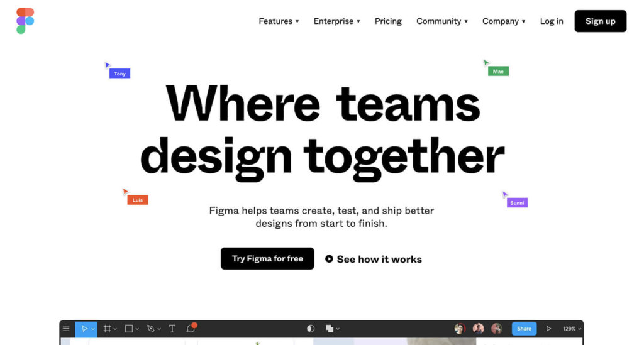Expand the Move tool options chevron
644x345 pixels.
[93, 329]
